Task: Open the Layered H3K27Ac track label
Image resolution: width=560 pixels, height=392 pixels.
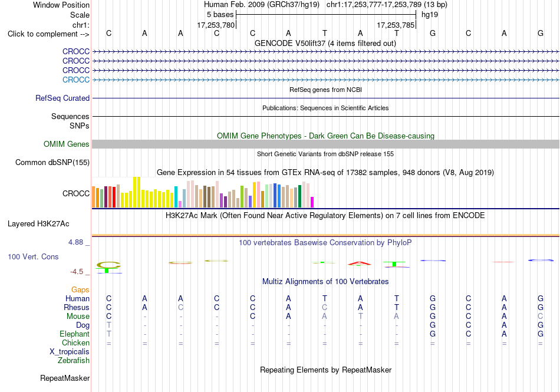Action: [x=38, y=224]
